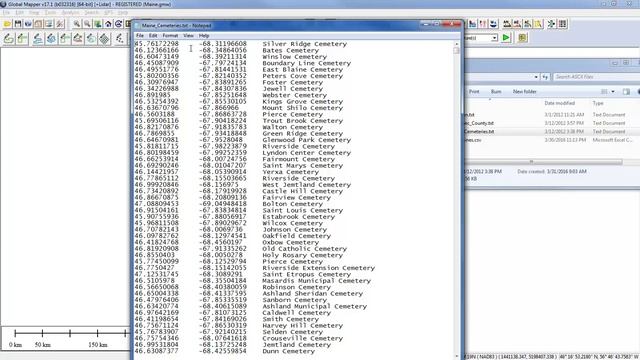This screenshot has width=640, height=360.
Task: Open the Explorer address bar history dropdown
Action: (x=536, y=77)
